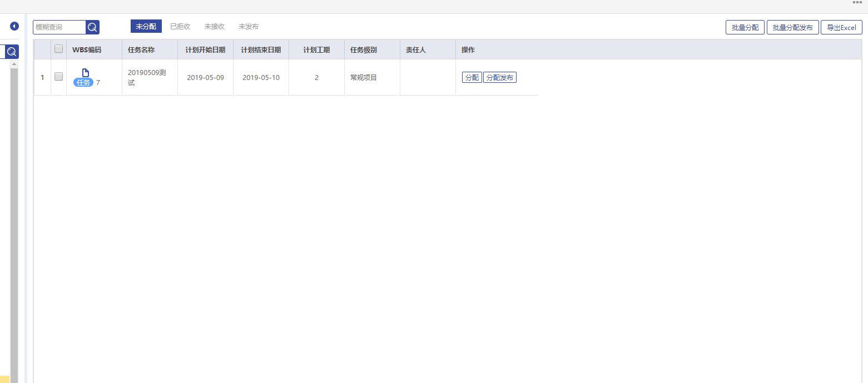
Task: Click the left panel scrollbar up arrow
Action: coord(14,64)
